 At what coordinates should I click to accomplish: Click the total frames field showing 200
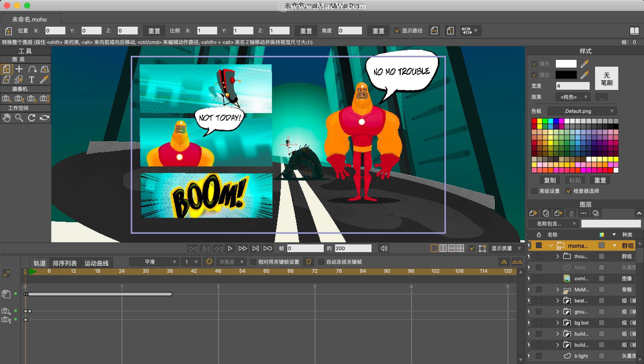[353, 248]
